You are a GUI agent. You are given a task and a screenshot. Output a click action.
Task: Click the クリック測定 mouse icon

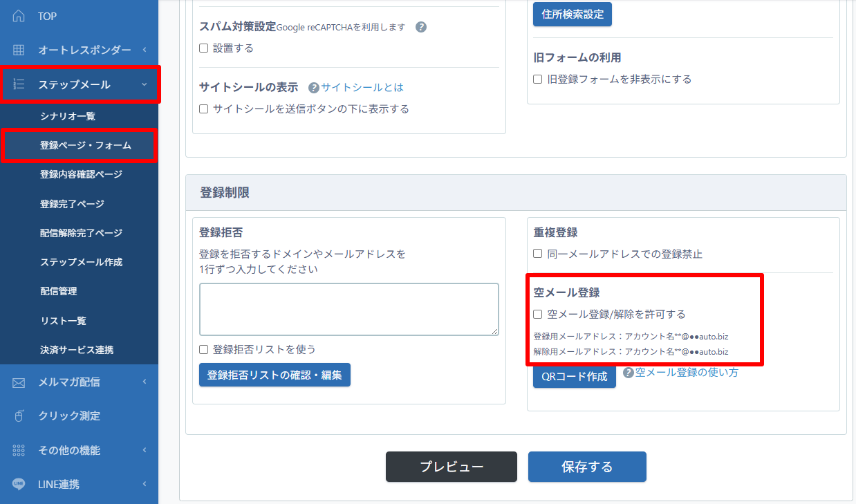(19, 416)
